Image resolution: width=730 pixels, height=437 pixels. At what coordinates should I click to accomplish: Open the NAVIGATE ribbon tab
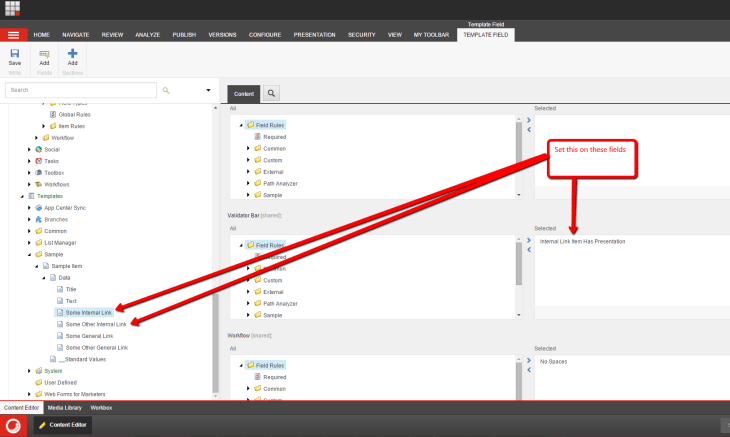click(x=75, y=35)
